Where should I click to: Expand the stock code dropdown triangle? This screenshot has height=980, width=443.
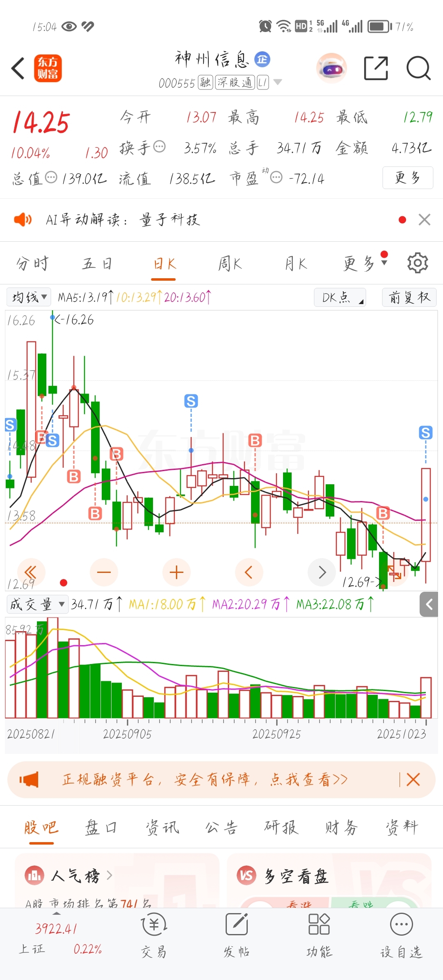pos(278,82)
